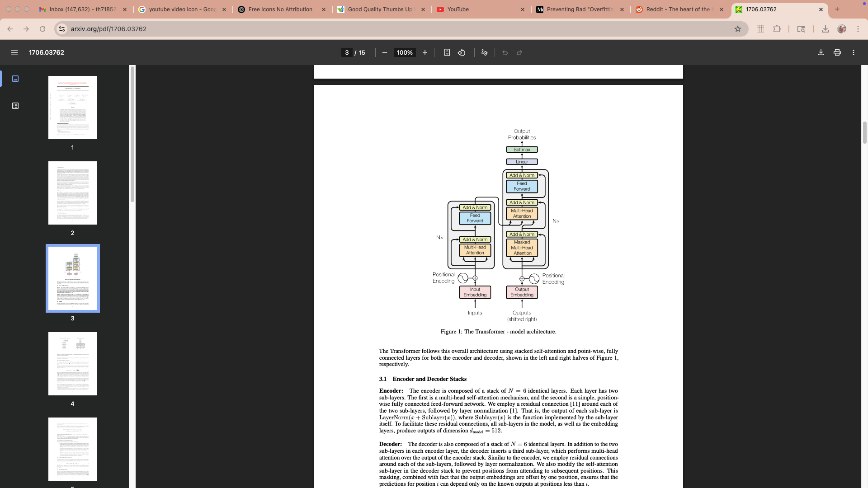Open the Chrome profile avatar

pos(842,29)
